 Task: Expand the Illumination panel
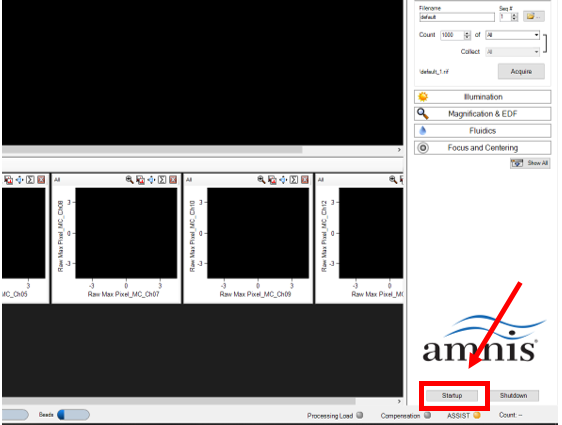tap(482, 97)
